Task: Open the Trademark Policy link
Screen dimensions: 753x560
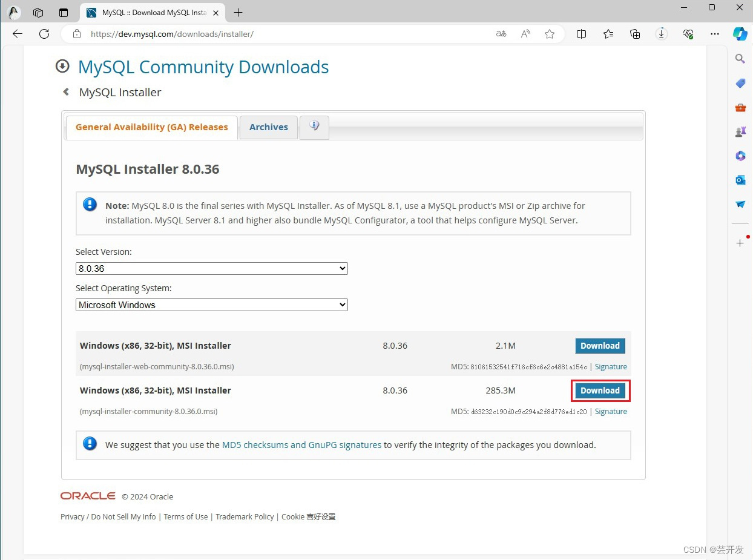Action: [x=245, y=517]
